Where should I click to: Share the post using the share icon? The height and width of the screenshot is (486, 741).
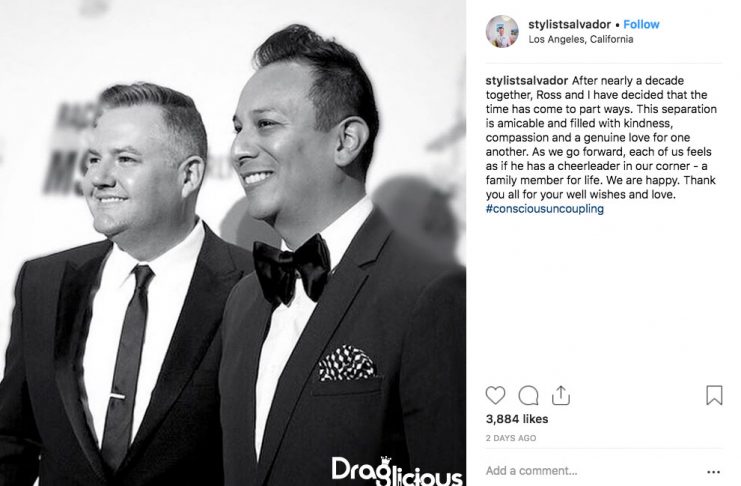(x=560, y=395)
